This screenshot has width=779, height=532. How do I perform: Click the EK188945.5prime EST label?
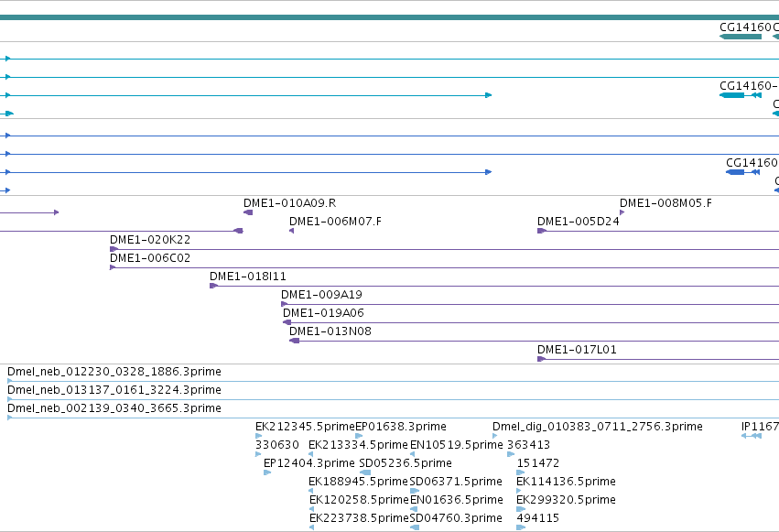[x=358, y=482]
